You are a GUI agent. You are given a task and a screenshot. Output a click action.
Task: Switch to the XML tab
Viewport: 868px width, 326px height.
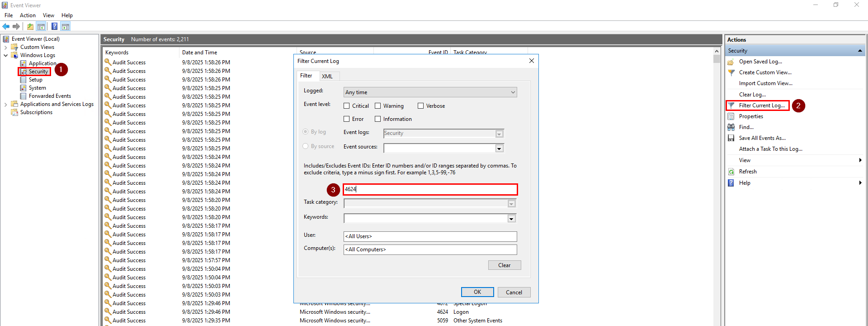pyautogui.click(x=327, y=76)
